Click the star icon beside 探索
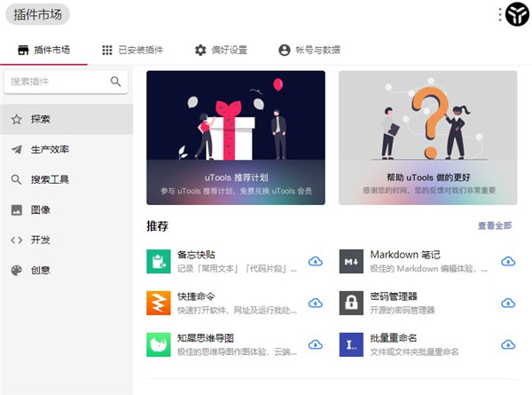The width and height of the screenshot is (532, 395). click(x=16, y=119)
